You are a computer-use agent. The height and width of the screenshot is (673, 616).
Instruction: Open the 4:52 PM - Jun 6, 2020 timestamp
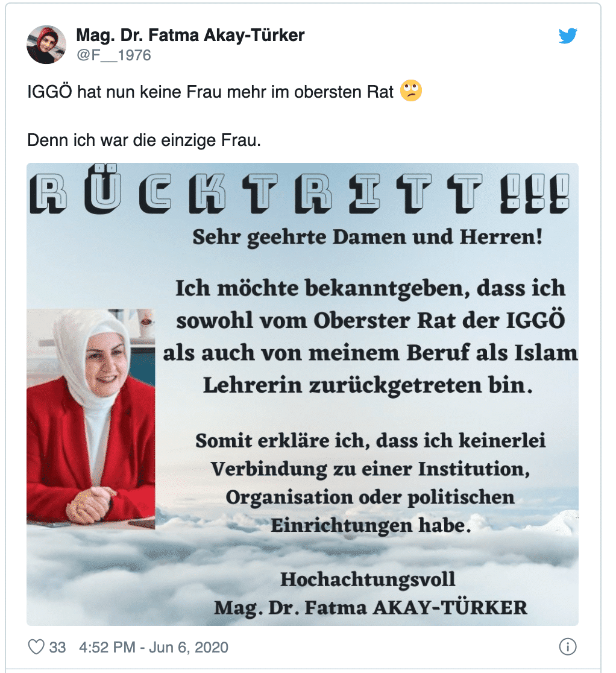(154, 647)
